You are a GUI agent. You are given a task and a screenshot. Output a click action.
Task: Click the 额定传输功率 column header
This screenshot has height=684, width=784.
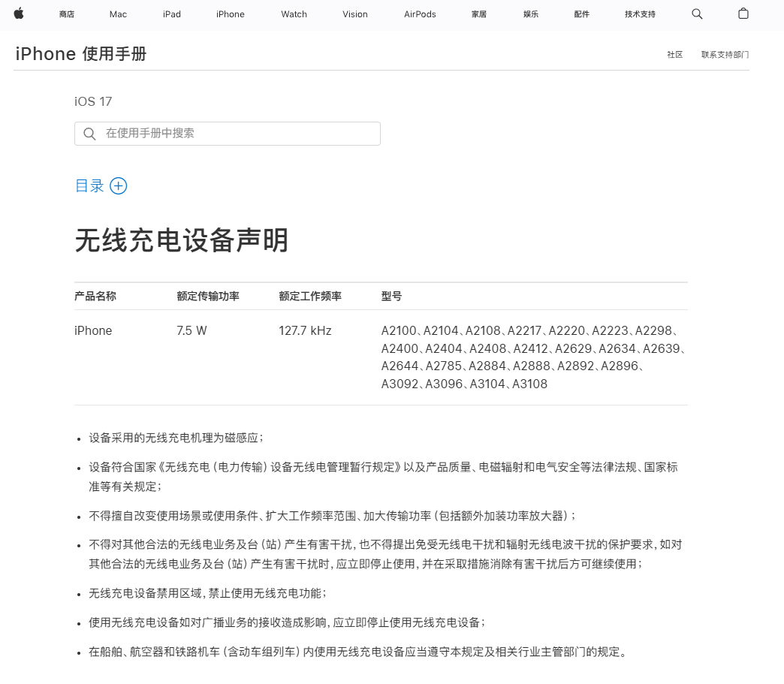tap(208, 296)
